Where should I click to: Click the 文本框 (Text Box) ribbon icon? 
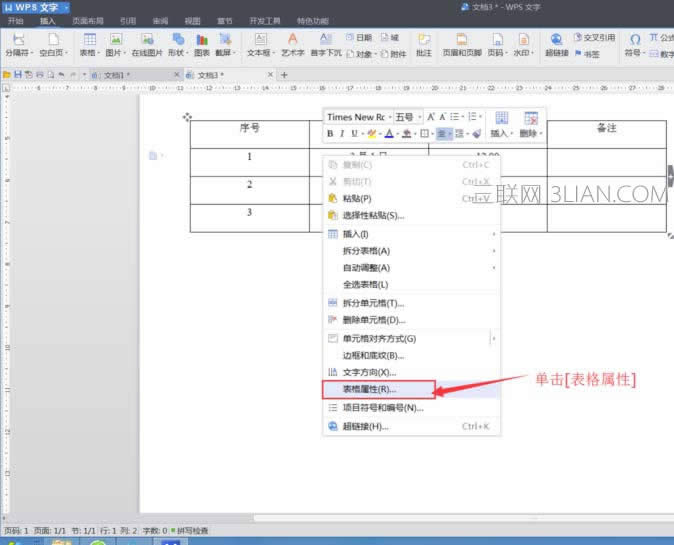click(258, 44)
